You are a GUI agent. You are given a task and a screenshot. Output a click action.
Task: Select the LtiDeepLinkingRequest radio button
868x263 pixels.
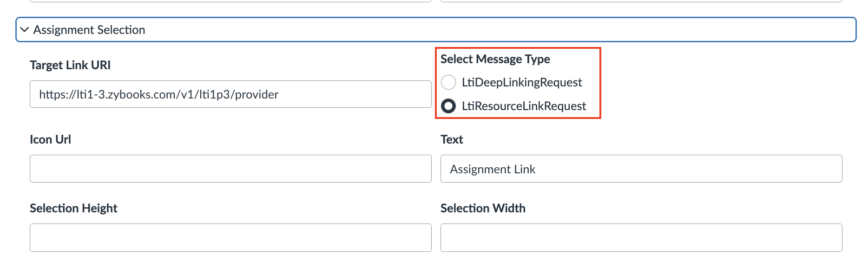pyautogui.click(x=448, y=82)
